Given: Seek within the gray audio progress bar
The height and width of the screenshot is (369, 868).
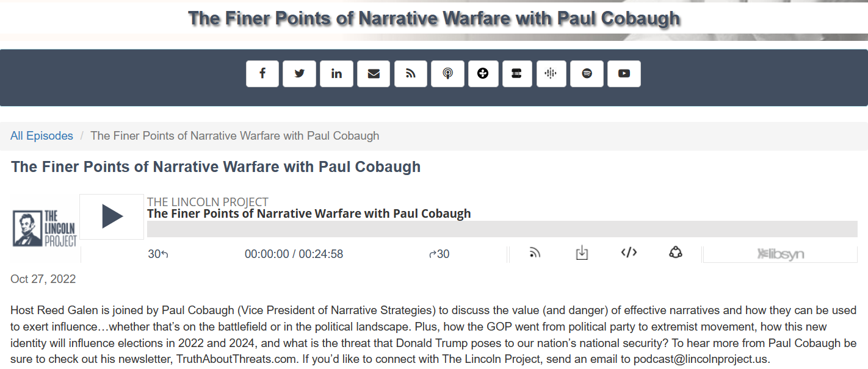Looking at the screenshot, I should point(502,229).
